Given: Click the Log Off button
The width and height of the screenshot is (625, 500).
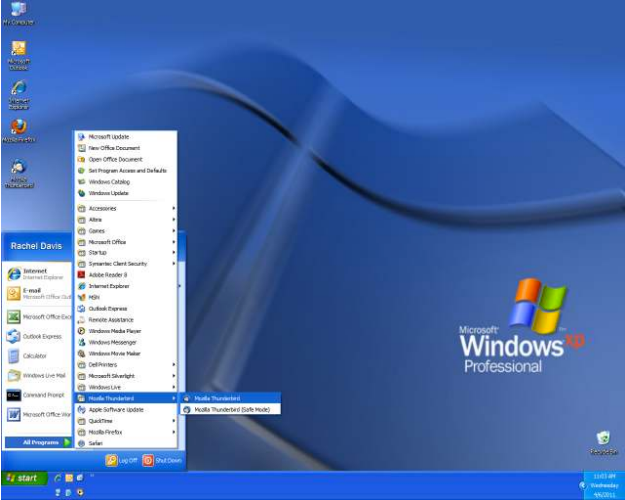Looking at the screenshot, I should click(122, 460).
